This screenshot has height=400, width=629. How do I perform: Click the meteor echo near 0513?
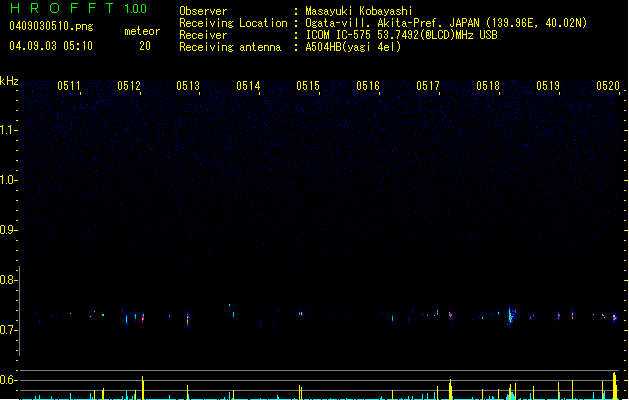(188, 319)
